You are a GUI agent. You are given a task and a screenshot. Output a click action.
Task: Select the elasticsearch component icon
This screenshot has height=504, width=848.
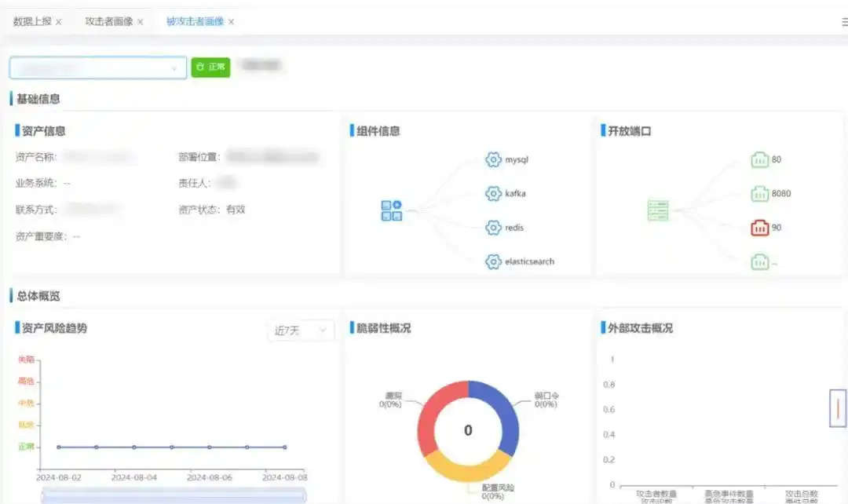click(493, 261)
